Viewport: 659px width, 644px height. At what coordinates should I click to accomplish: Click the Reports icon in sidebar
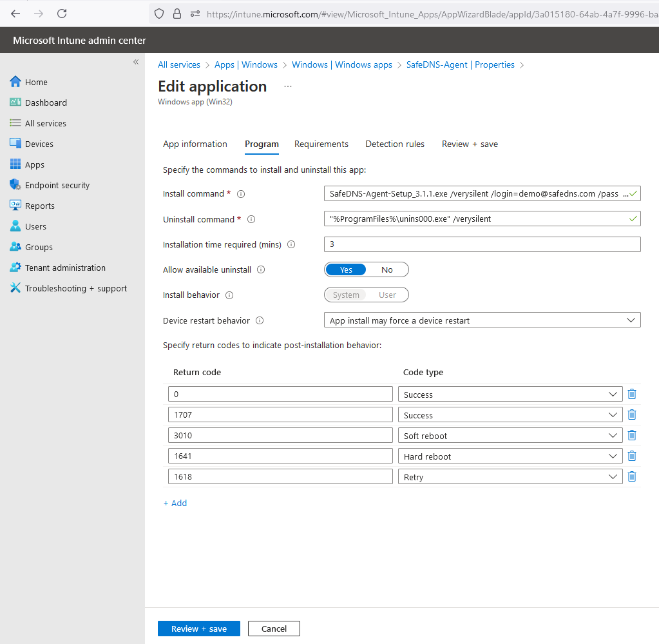coord(15,205)
